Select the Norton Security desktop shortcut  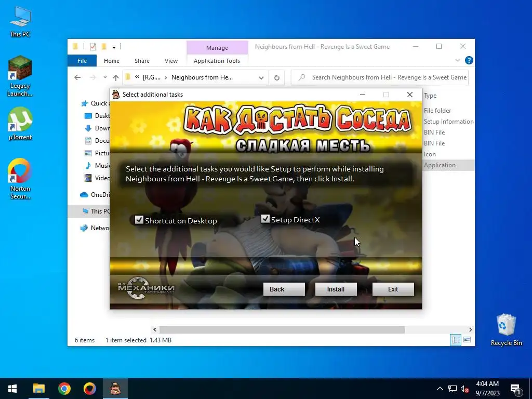[x=20, y=179]
